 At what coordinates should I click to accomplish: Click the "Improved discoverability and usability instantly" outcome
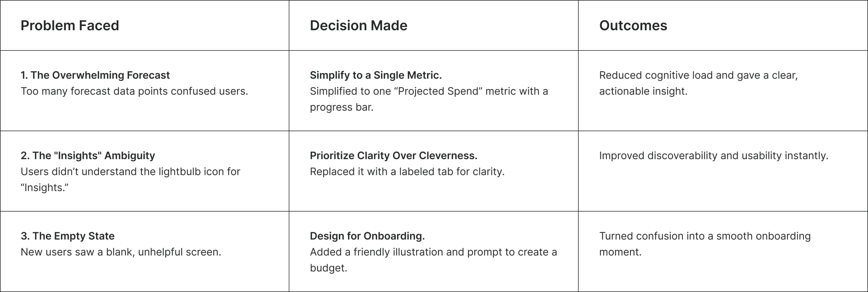713,155
